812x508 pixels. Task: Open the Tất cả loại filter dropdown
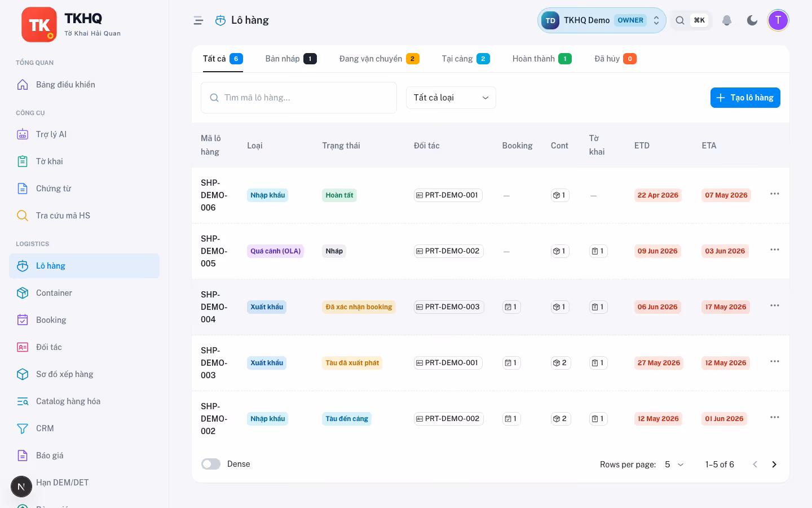[x=451, y=98]
